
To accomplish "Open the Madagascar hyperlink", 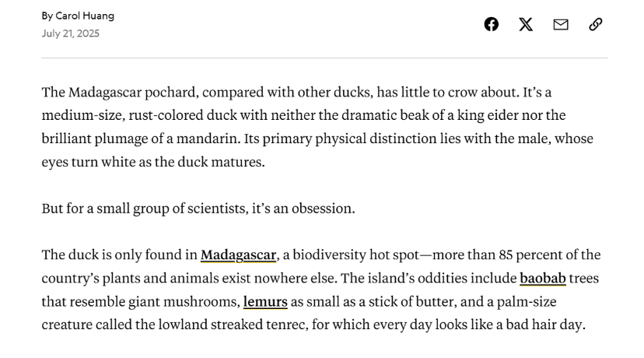I will 238,255.
